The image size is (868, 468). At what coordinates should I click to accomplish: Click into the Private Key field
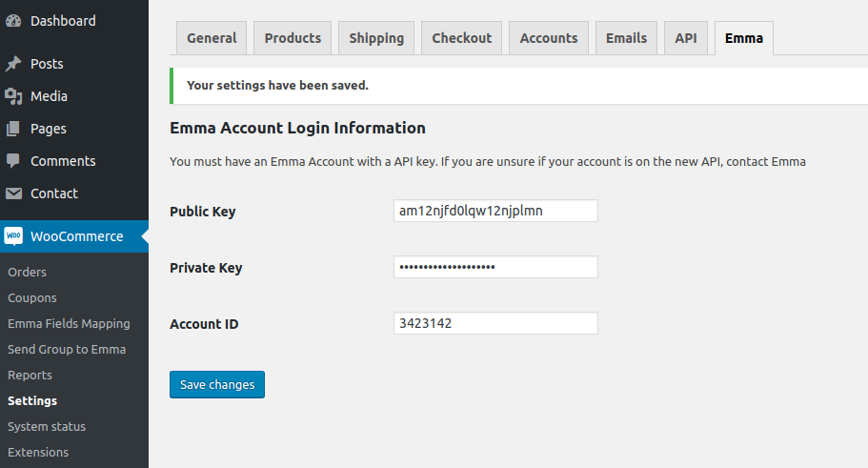tap(495, 267)
